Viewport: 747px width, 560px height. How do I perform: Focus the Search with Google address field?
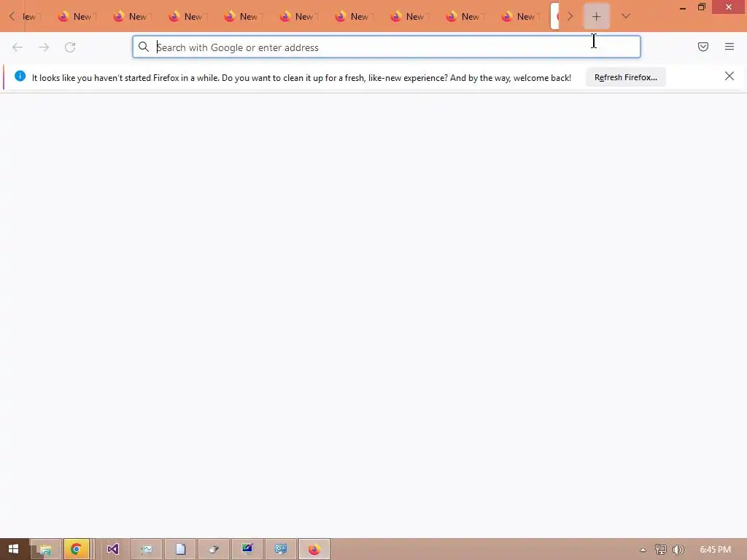tap(387, 47)
